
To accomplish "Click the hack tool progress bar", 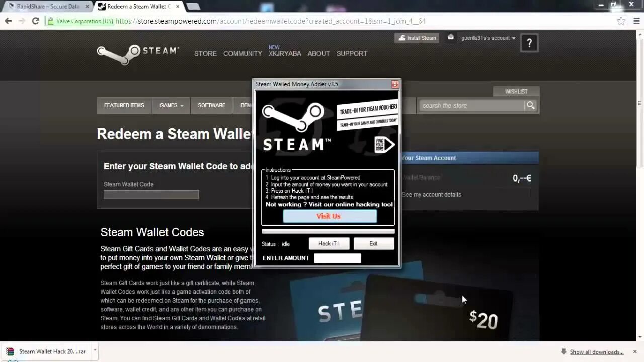I will (328, 231).
